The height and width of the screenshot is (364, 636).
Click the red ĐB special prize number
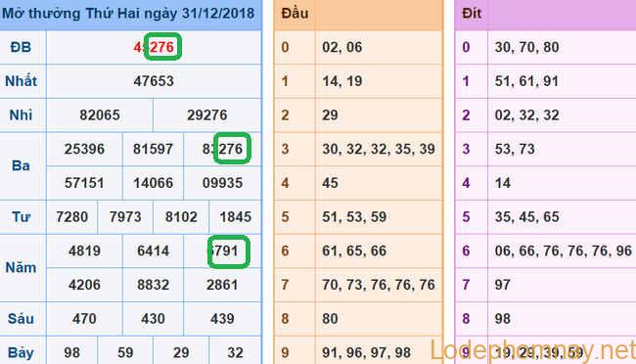point(155,47)
